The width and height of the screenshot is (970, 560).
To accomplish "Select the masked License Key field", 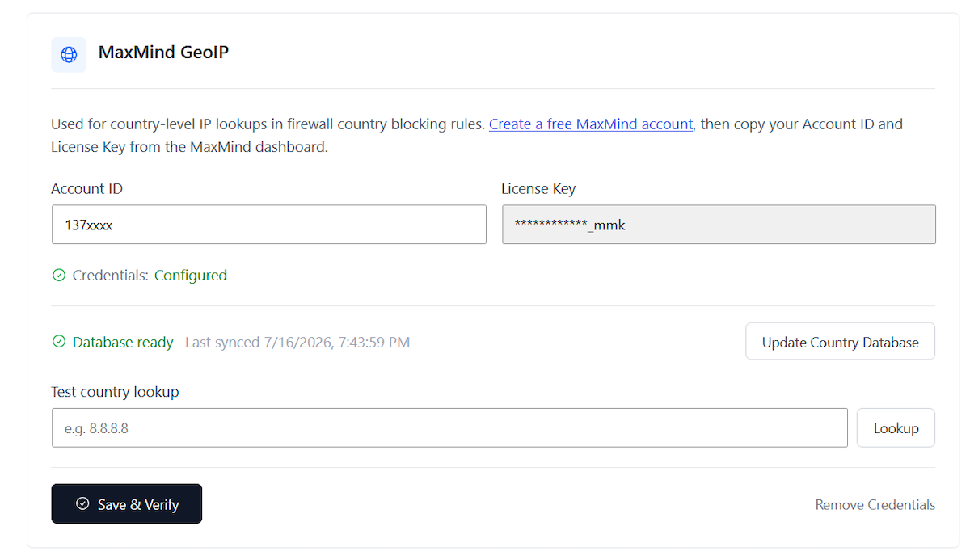I will [x=719, y=225].
